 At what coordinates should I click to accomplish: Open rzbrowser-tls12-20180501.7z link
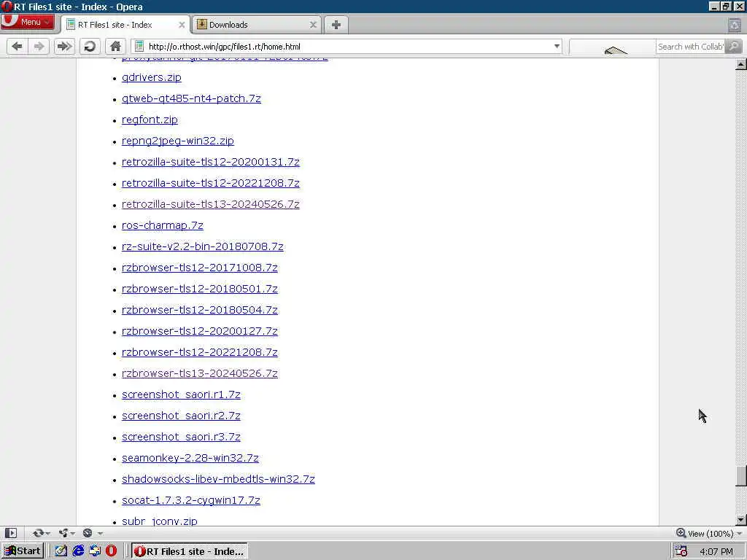click(200, 289)
